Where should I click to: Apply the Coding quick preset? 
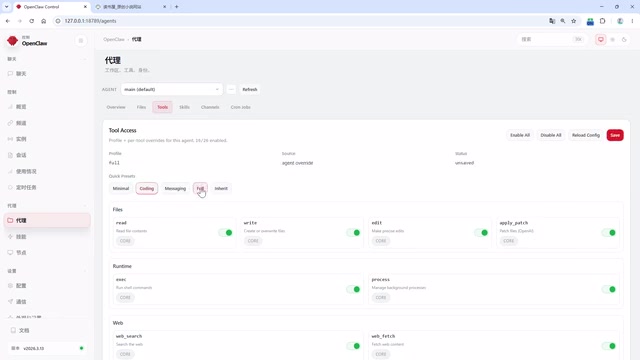coord(147,189)
